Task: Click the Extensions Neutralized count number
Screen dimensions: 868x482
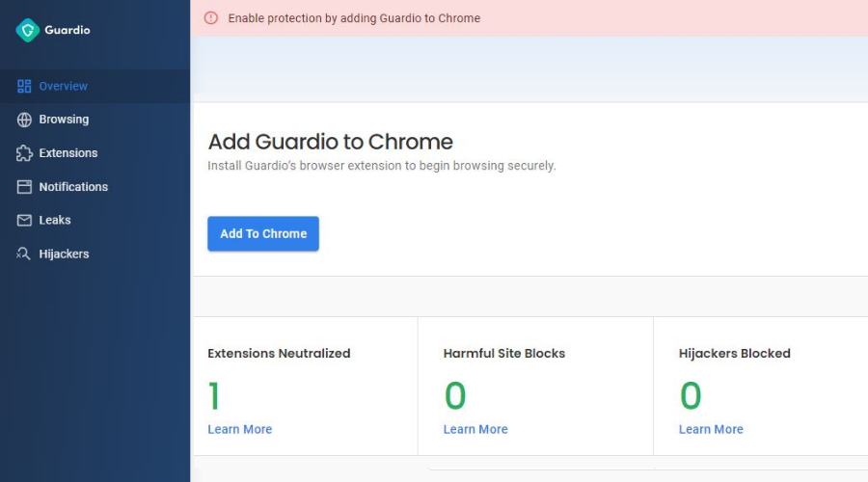Action: [x=214, y=396]
